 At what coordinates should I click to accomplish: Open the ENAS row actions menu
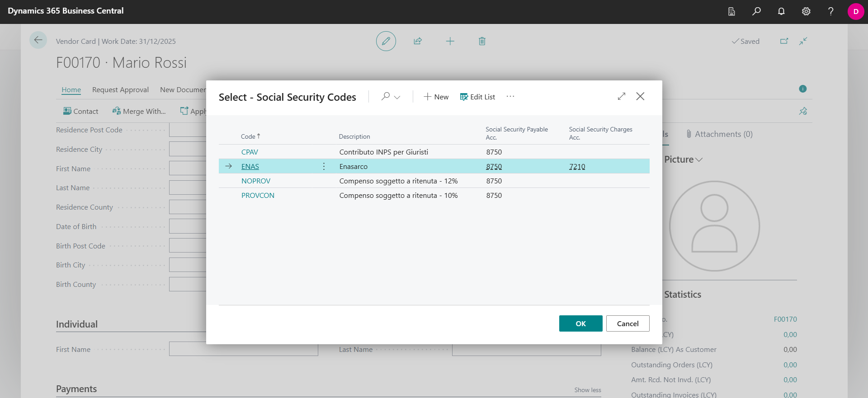coord(324,166)
